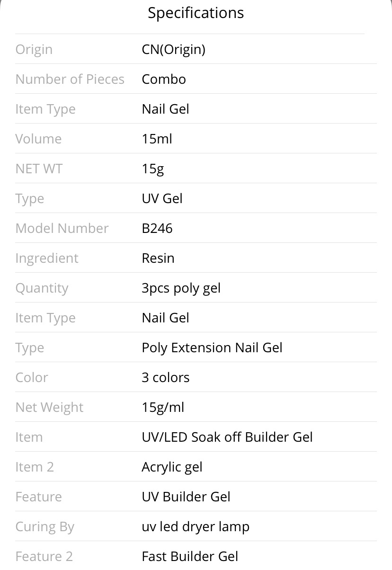Tap the uv led dryer lamp value

point(196,527)
